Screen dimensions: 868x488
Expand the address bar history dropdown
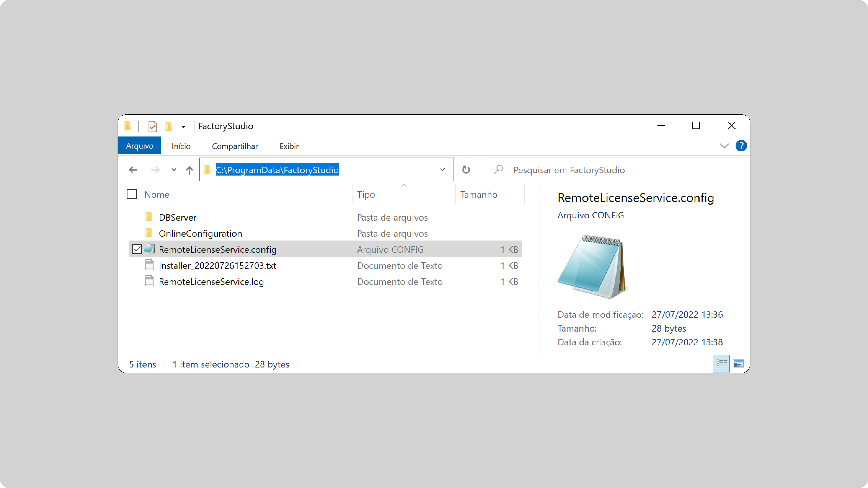coord(442,170)
